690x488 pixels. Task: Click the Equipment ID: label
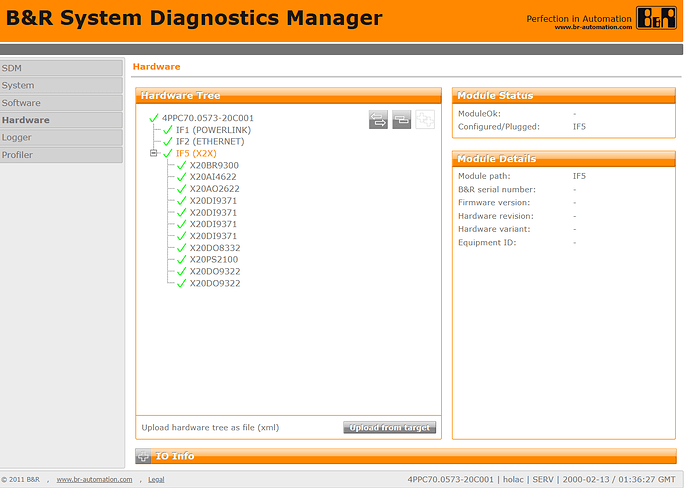click(487, 242)
